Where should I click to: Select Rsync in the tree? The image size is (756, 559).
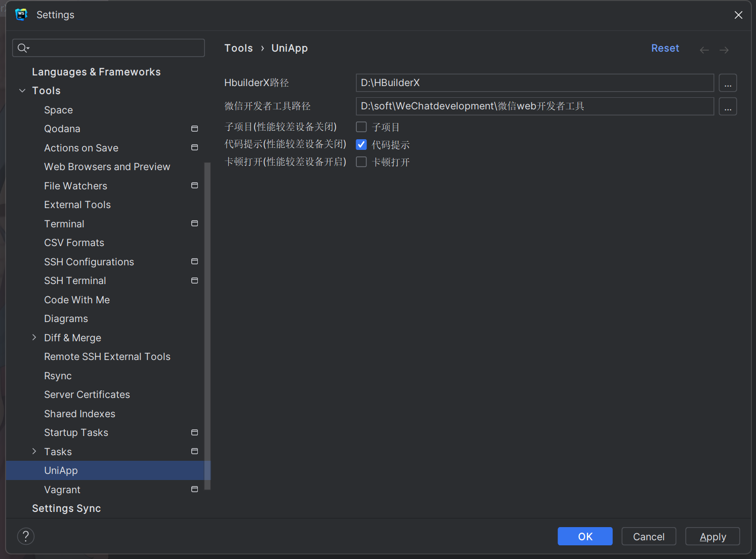coord(58,376)
